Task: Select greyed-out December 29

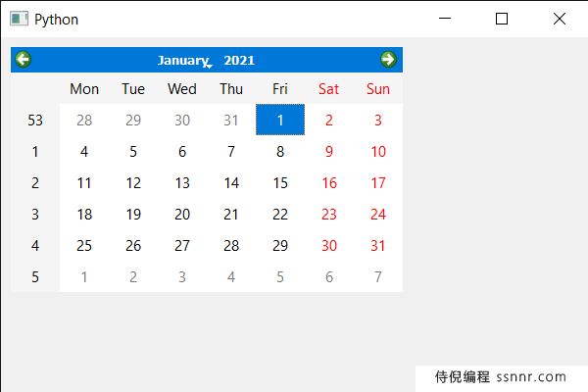Action: [x=133, y=120]
